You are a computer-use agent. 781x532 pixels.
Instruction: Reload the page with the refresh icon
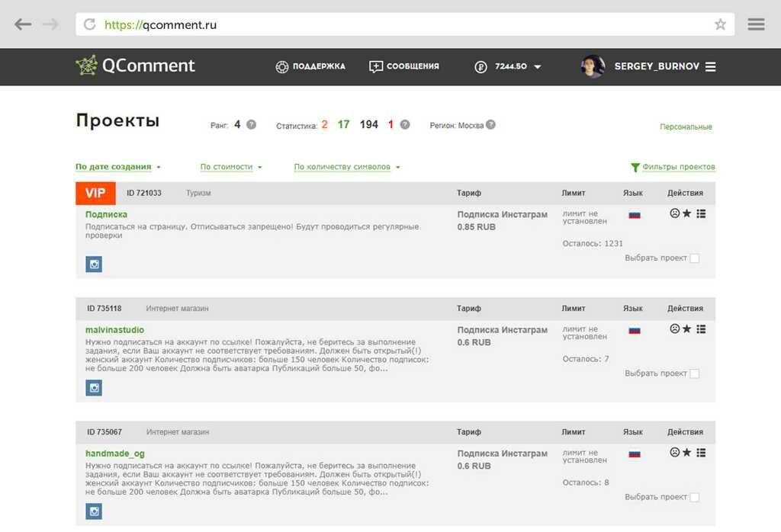click(x=90, y=24)
